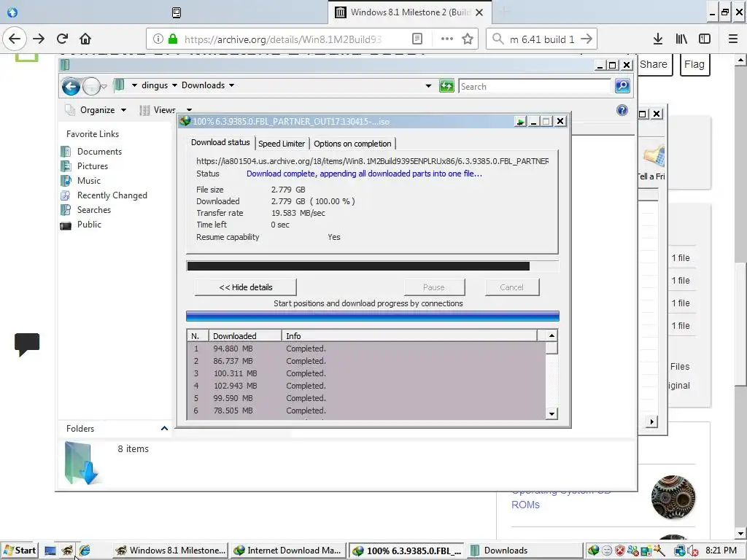Image resolution: width=747 pixels, height=560 pixels.
Task: Click the explorer Search field
Action: [x=535, y=87]
